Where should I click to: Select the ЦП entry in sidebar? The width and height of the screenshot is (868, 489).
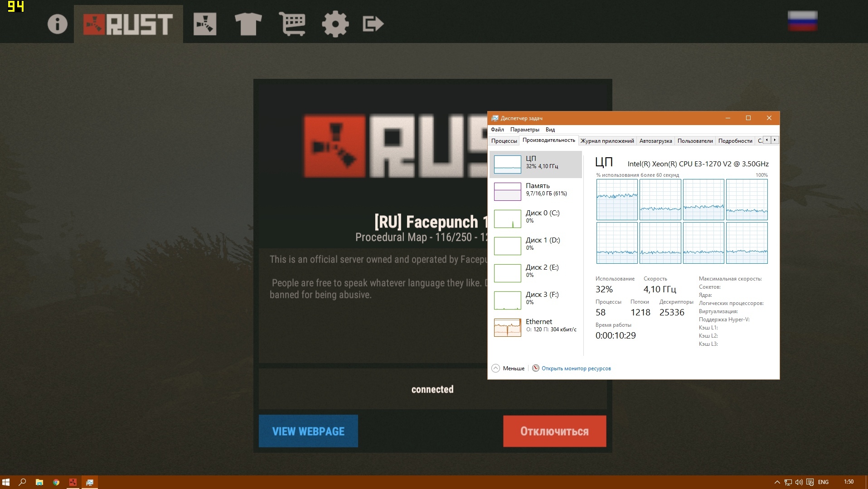536,164
